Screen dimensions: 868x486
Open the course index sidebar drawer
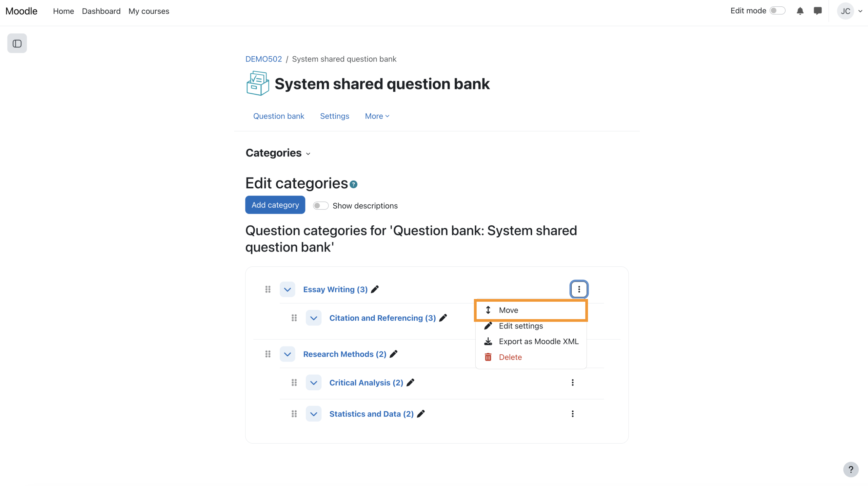(17, 43)
